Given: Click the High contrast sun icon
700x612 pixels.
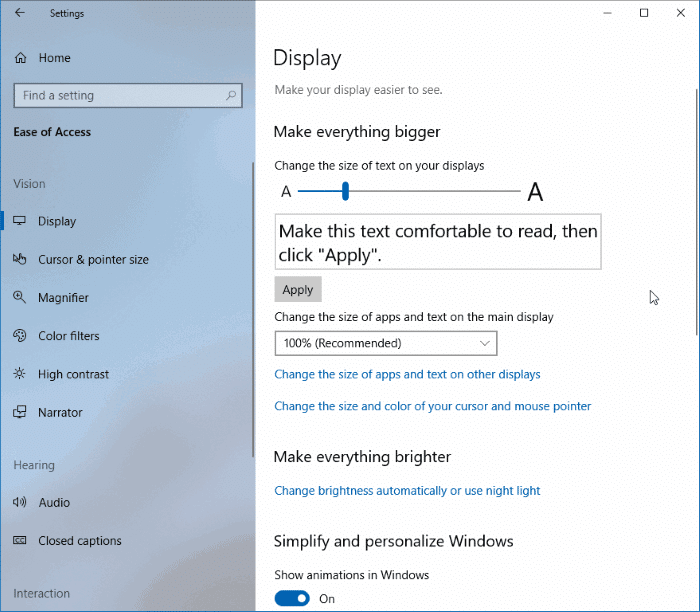Looking at the screenshot, I should pos(20,374).
